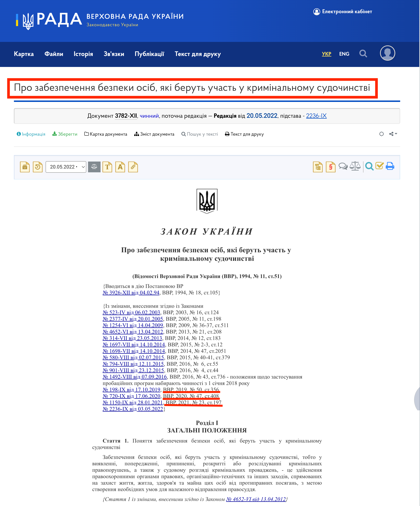Click the 'ЗАКОН УКРАЇНИ' heading

pyautogui.click(x=207, y=231)
